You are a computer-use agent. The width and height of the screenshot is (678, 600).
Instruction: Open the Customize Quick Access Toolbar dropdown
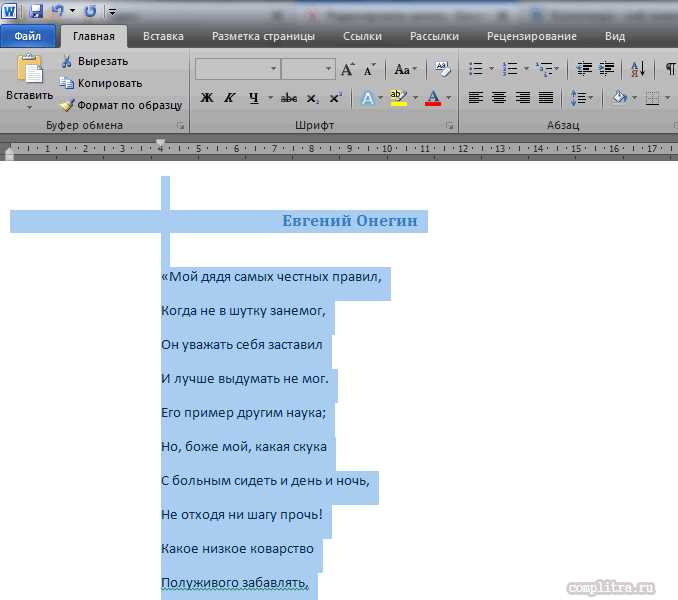point(112,12)
